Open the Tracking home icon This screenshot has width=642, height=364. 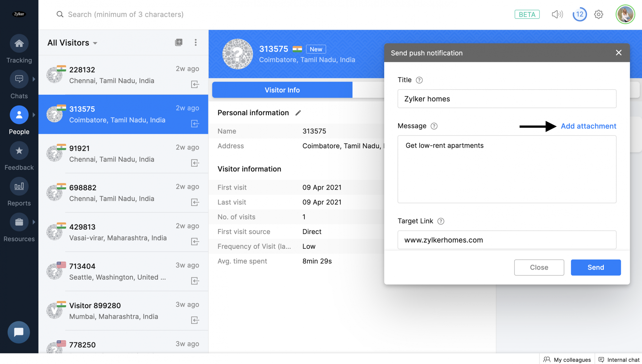[x=19, y=43]
